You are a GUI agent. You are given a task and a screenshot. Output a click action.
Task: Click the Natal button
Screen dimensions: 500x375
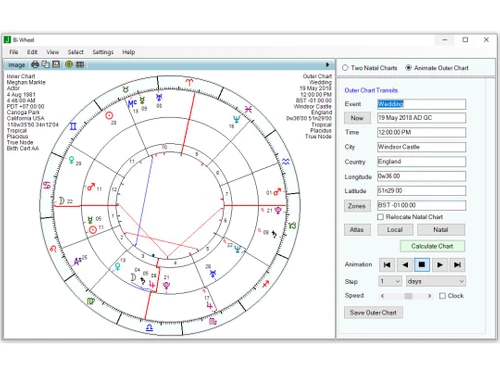point(441,230)
